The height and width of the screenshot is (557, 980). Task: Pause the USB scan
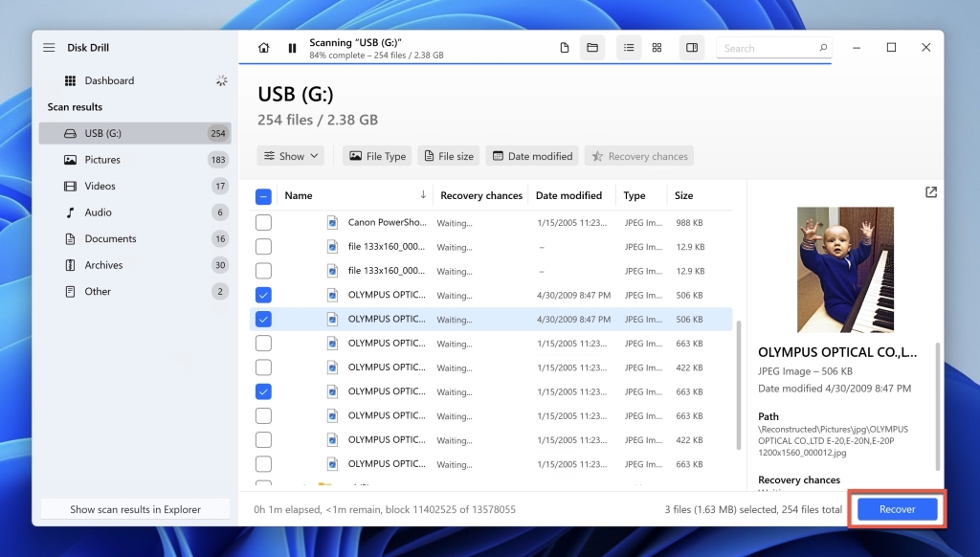click(x=292, y=47)
